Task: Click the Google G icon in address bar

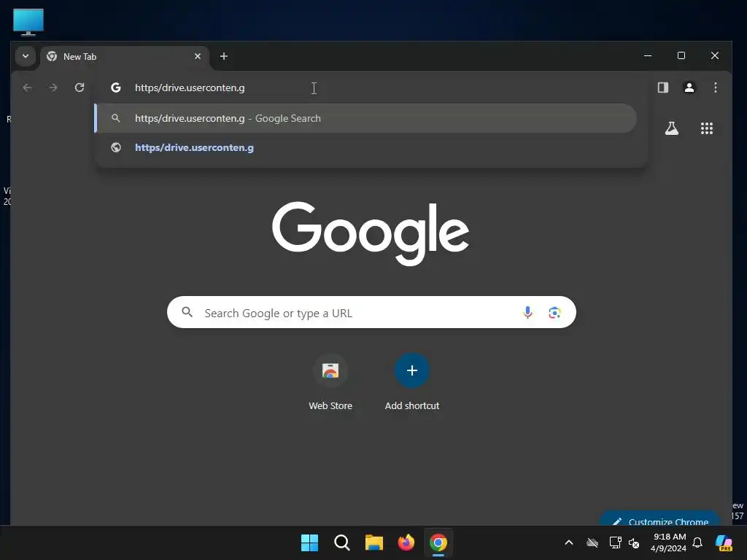Action: 116,87
